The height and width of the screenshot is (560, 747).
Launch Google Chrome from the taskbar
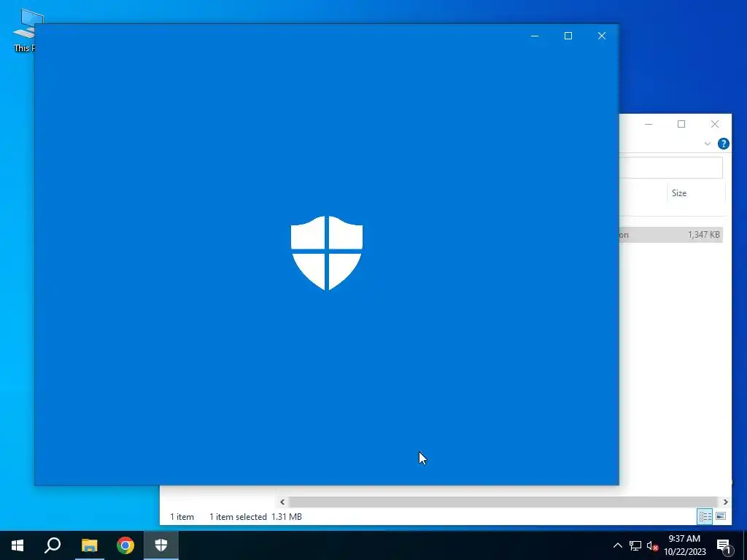click(x=125, y=545)
